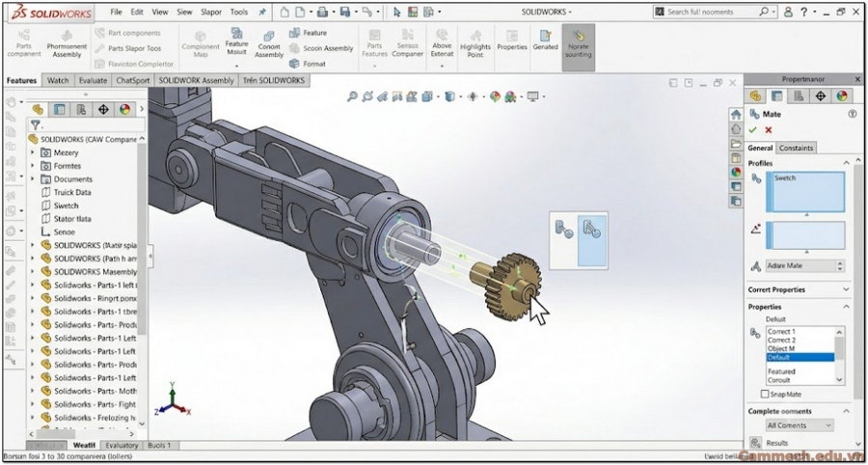Click the feature tree vertical scrollbar

pyautogui.click(x=143, y=238)
